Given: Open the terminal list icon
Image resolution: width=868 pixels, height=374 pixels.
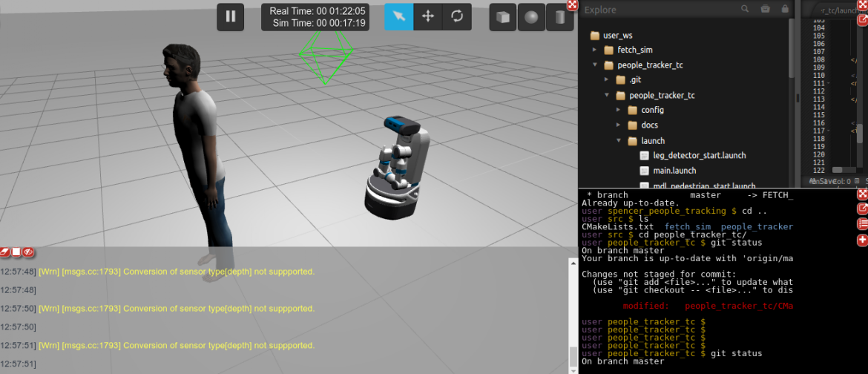Looking at the screenshot, I should coord(862,224).
